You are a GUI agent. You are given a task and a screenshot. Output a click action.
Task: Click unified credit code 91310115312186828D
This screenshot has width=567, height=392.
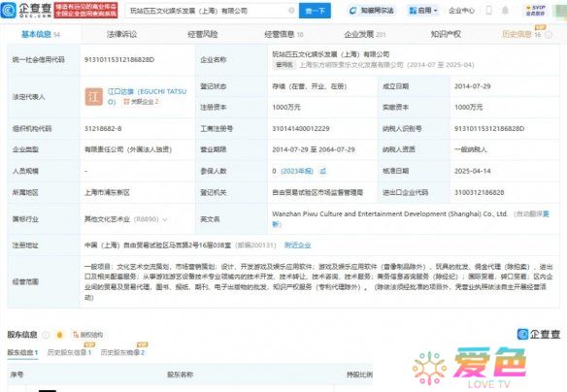coord(119,59)
